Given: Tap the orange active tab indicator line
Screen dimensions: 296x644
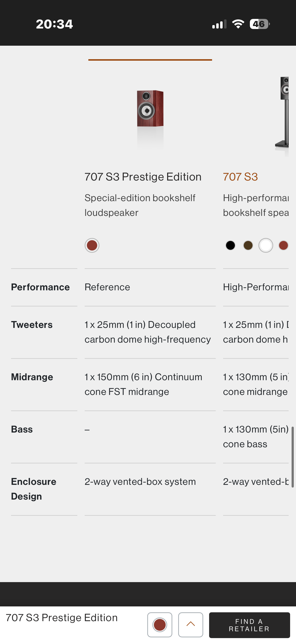Looking at the screenshot, I should 150,60.
